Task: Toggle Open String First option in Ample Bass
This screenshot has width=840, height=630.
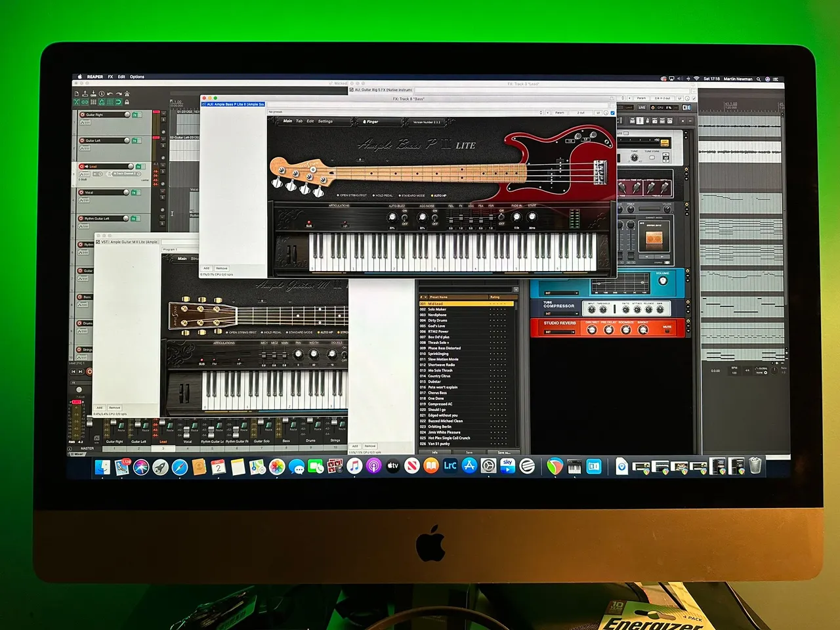Action: pyautogui.click(x=350, y=196)
